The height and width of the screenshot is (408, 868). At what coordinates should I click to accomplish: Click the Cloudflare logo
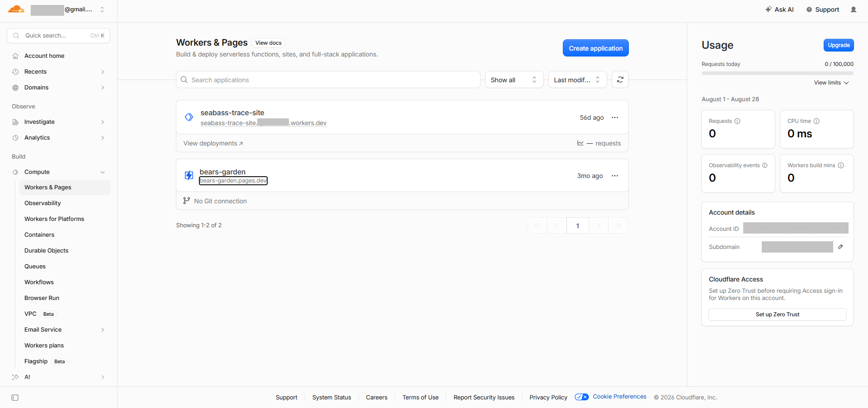[16, 9]
